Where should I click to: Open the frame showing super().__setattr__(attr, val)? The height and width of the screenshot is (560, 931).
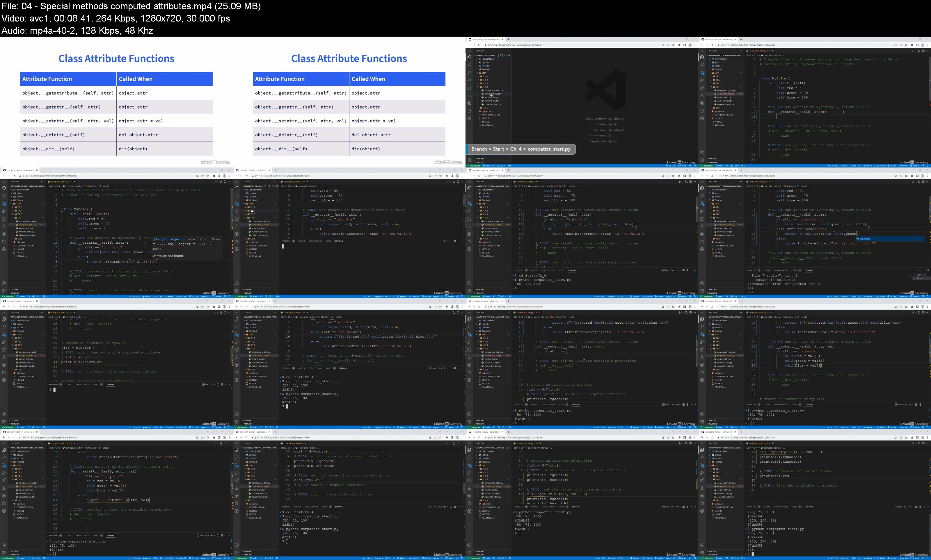point(116,495)
